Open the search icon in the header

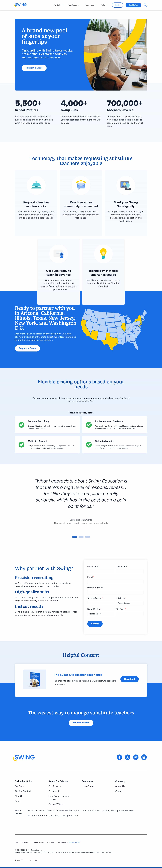point(145,5)
